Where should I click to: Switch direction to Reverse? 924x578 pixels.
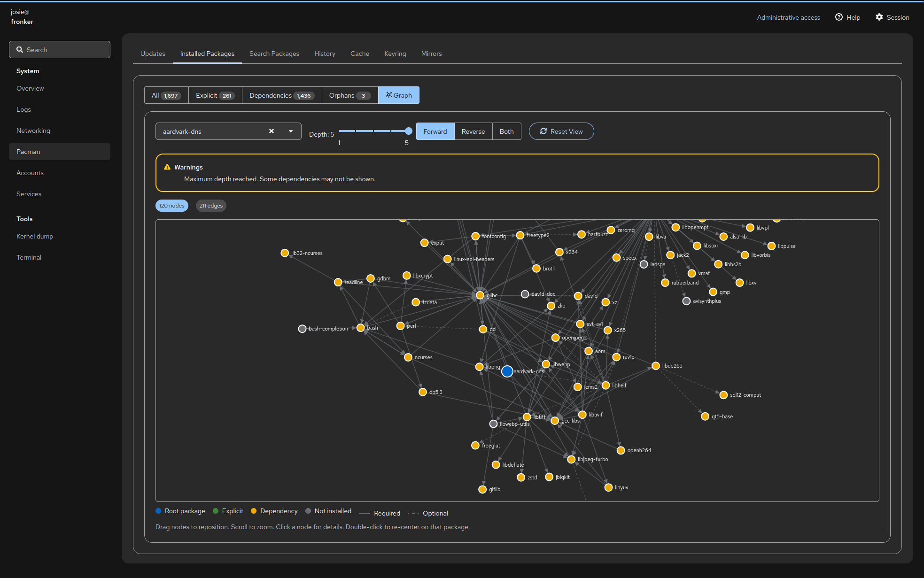coord(473,131)
